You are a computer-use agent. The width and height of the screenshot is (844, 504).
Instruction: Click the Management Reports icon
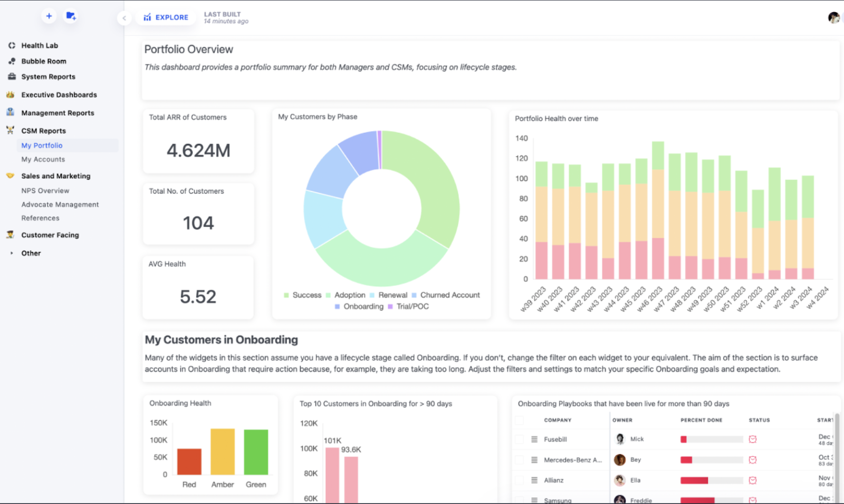point(10,112)
